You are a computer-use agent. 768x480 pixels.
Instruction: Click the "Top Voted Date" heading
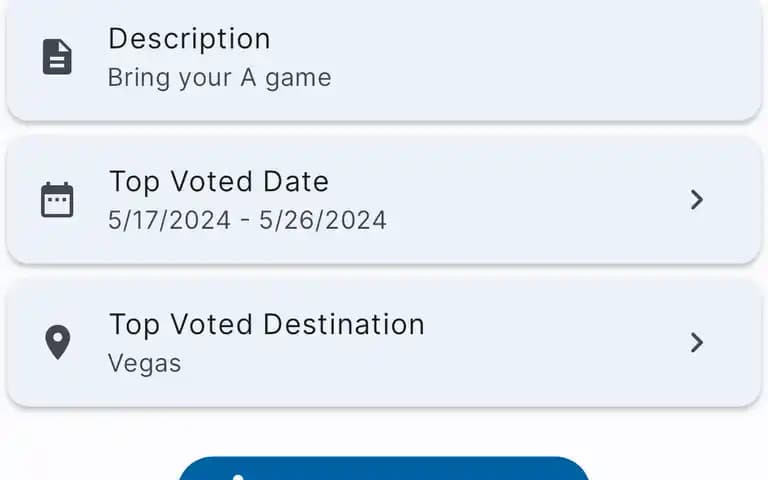coord(219,182)
